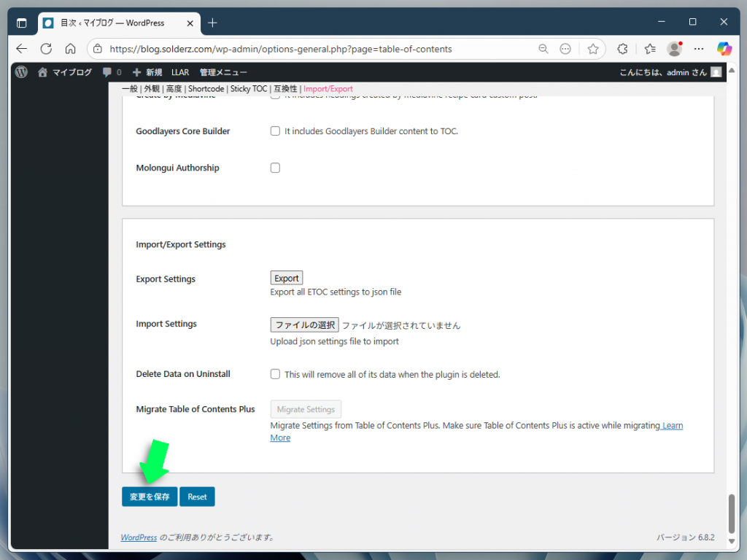Click the Export settings button
This screenshot has width=747, height=560.
pyautogui.click(x=286, y=279)
